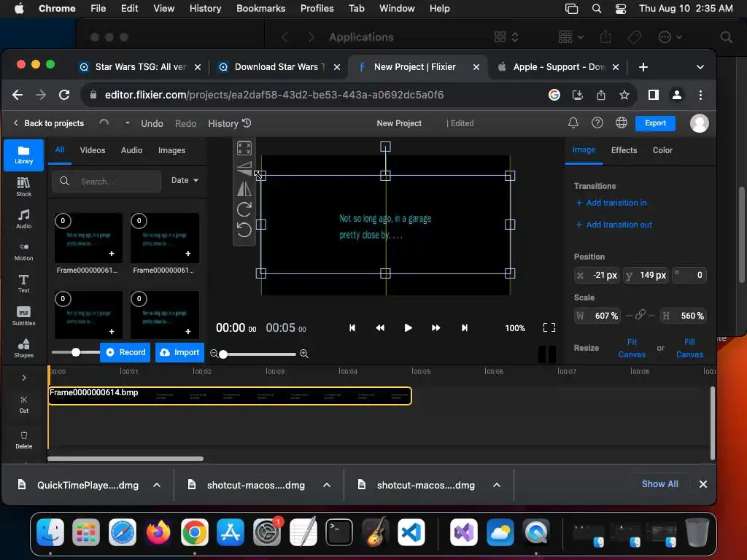
Task: Click Undo in the editor toolbar
Action: coord(152,123)
